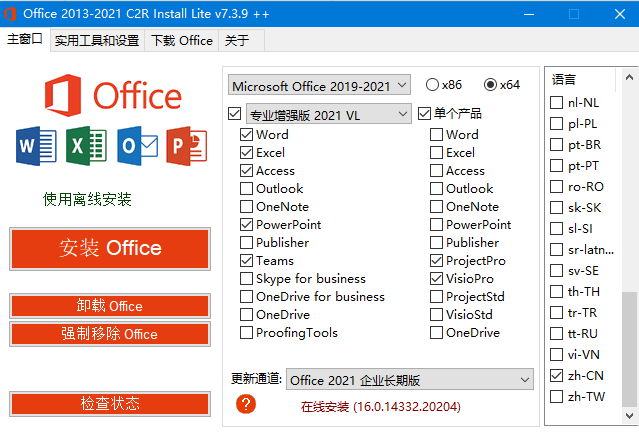The height and width of the screenshot is (434, 639).
Task: Click the 安装 Office button
Action: [110, 249]
